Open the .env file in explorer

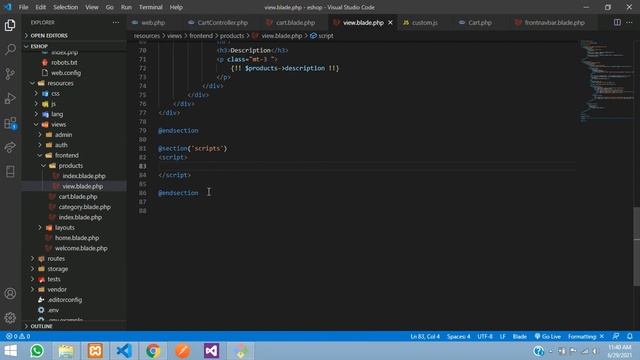coord(53,310)
